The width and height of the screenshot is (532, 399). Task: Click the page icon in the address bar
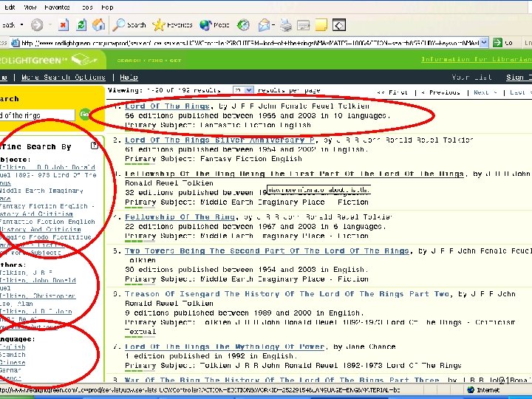point(16,43)
